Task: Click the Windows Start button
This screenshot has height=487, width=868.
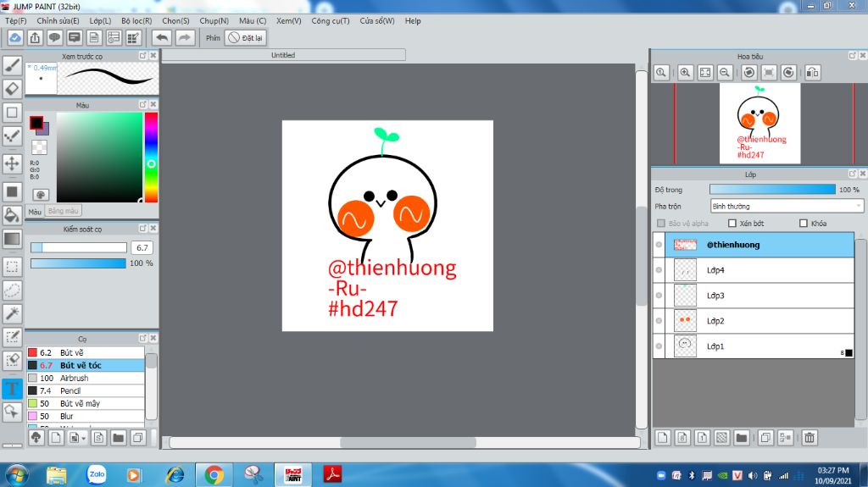Action: point(17,475)
